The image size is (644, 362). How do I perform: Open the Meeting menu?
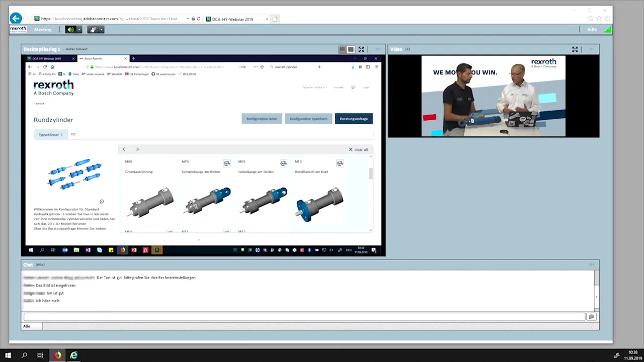click(43, 30)
